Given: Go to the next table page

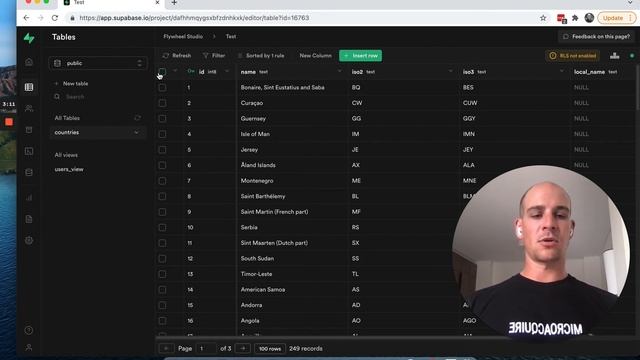Looking at the screenshot, I should click(243, 349).
